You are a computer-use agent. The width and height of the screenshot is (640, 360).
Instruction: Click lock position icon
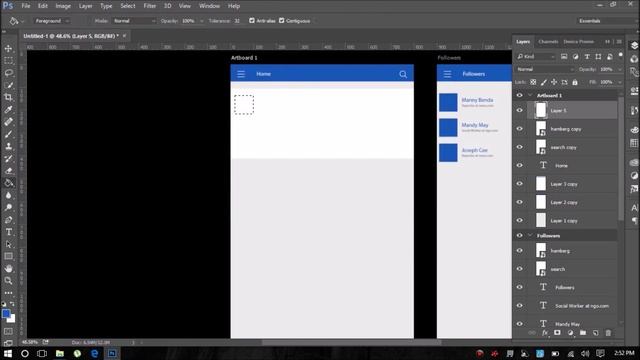coord(554,82)
